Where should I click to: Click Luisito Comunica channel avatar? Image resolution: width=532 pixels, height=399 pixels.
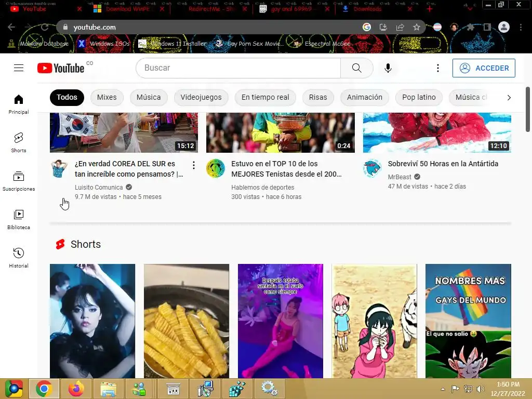[59, 169]
